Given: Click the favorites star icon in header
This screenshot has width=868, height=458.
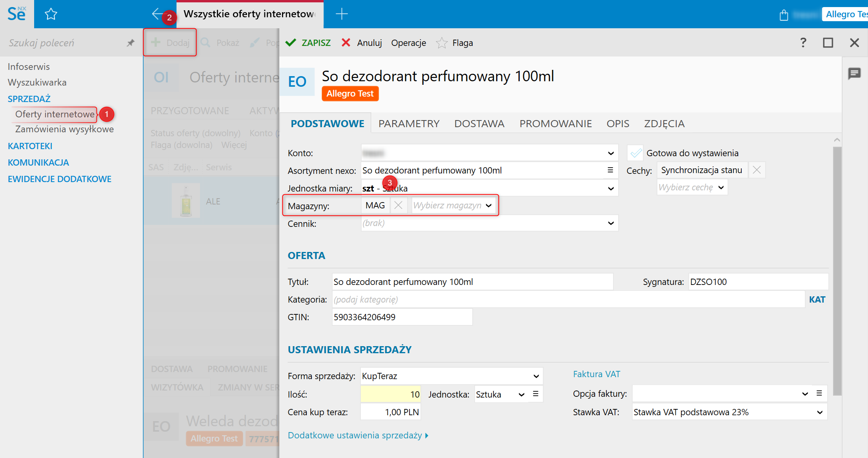Looking at the screenshot, I should (x=51, y=15).
